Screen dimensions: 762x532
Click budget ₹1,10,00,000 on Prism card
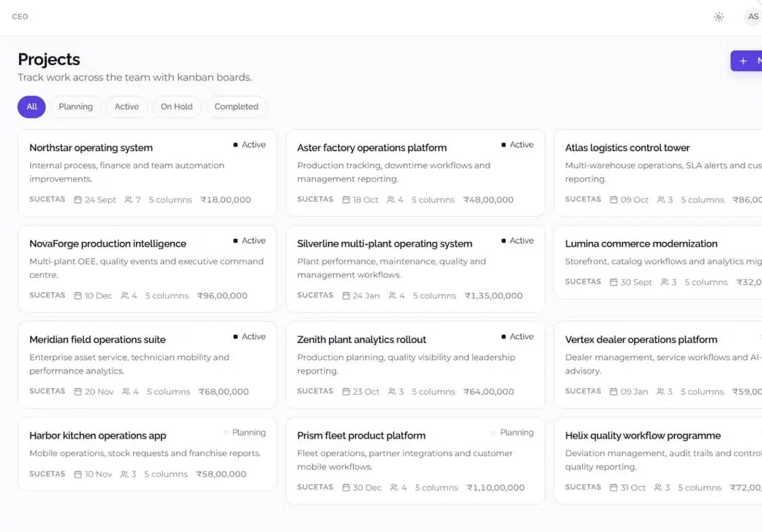(x=496, y=487)
